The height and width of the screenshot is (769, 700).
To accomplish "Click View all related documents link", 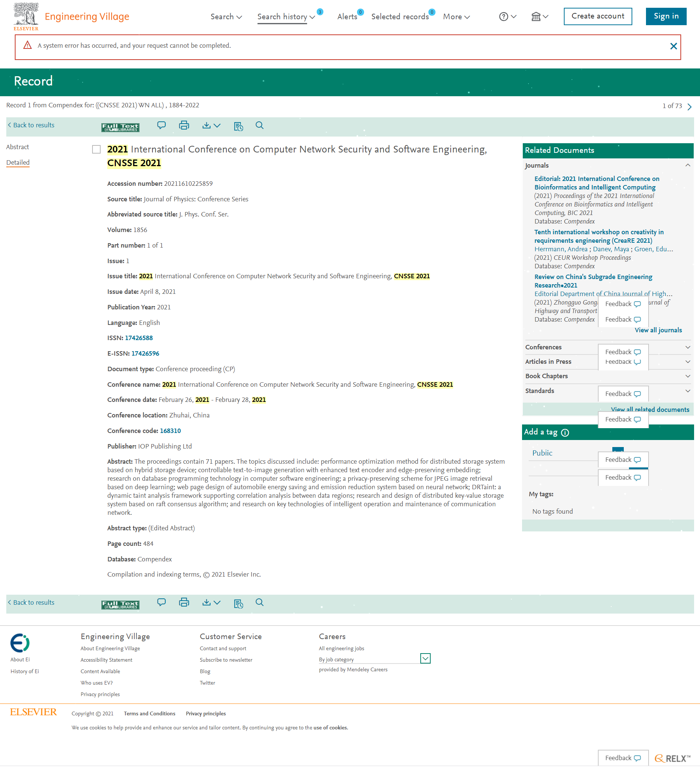I will coord(650,410).
